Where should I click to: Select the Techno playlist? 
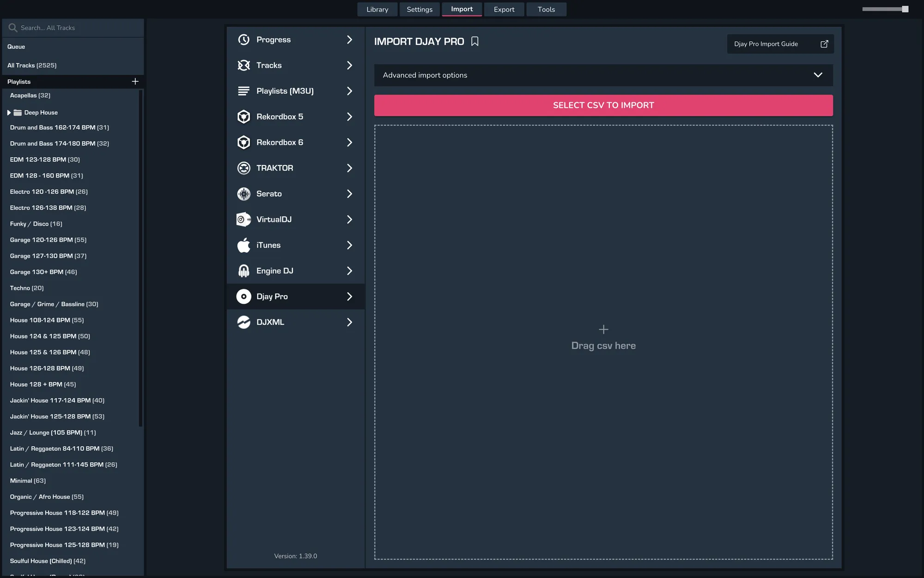click(27, 288)
